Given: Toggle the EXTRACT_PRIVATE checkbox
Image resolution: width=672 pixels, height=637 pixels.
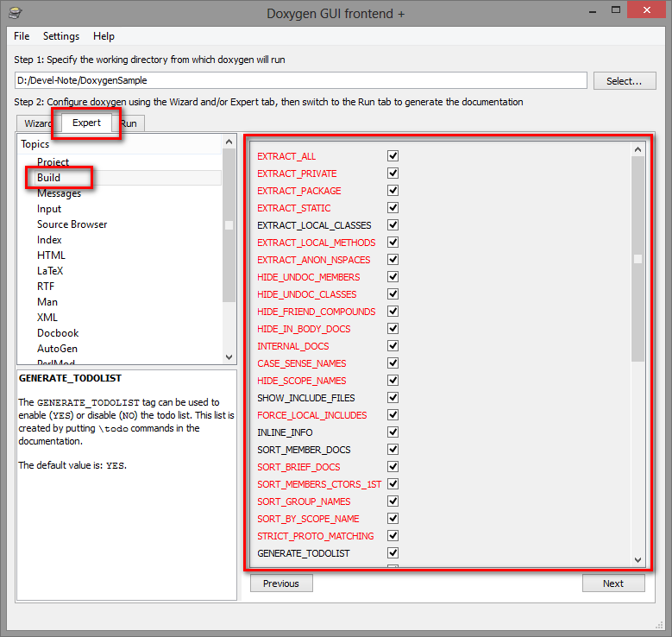Looking at the screenshot, I should click(393, 173).
